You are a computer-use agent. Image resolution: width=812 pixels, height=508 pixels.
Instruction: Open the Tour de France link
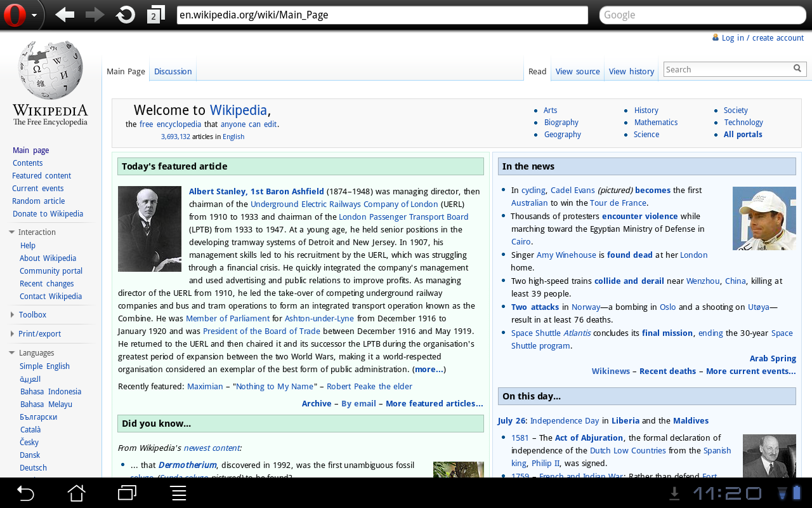click(618, 203)
